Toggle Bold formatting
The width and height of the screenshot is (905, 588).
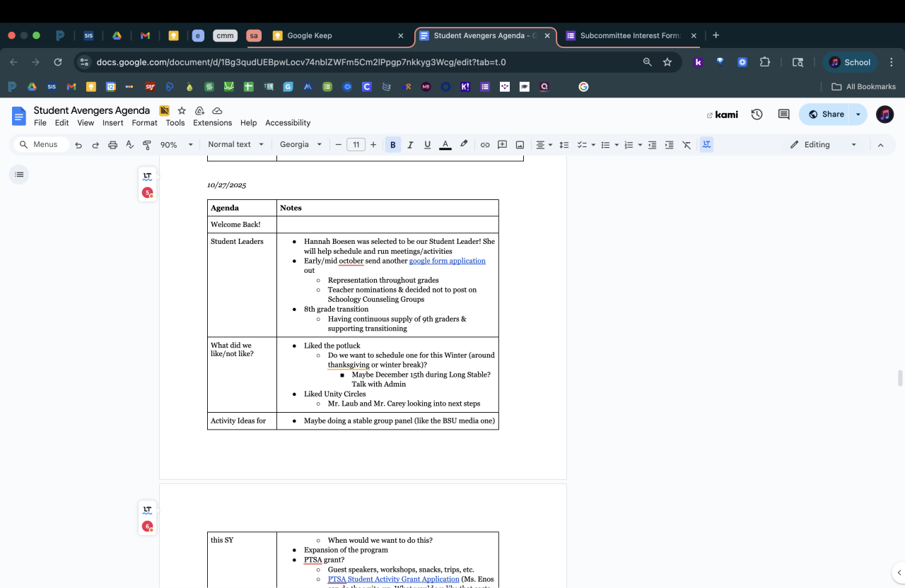pyautogui.click(x=392, y=145)
